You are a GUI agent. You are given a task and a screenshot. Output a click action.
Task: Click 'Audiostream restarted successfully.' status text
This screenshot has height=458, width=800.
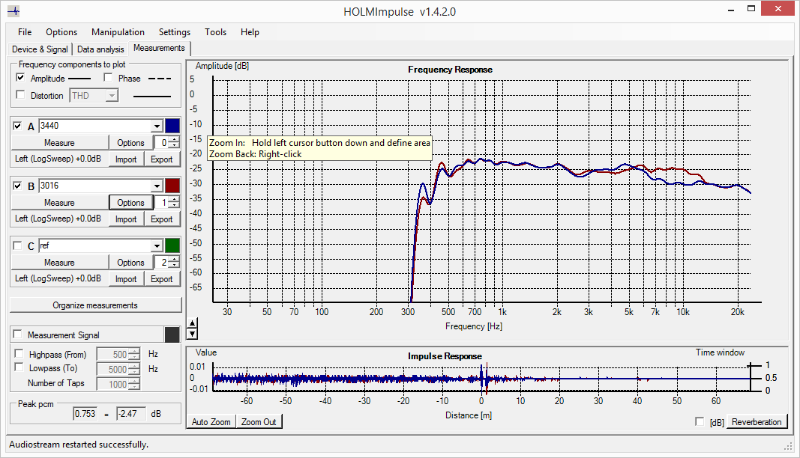79,445
